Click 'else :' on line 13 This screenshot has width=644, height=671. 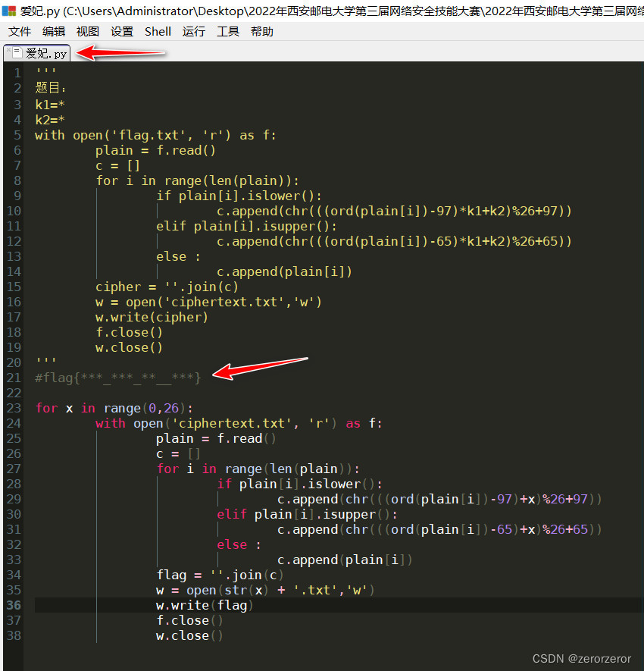tap(178, 257)
